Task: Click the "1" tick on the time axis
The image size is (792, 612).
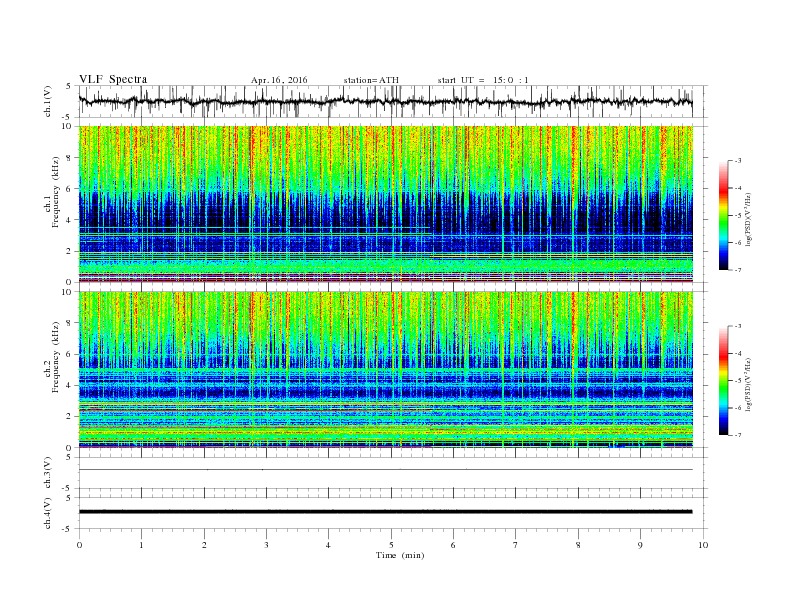Action: coord(141,545)
